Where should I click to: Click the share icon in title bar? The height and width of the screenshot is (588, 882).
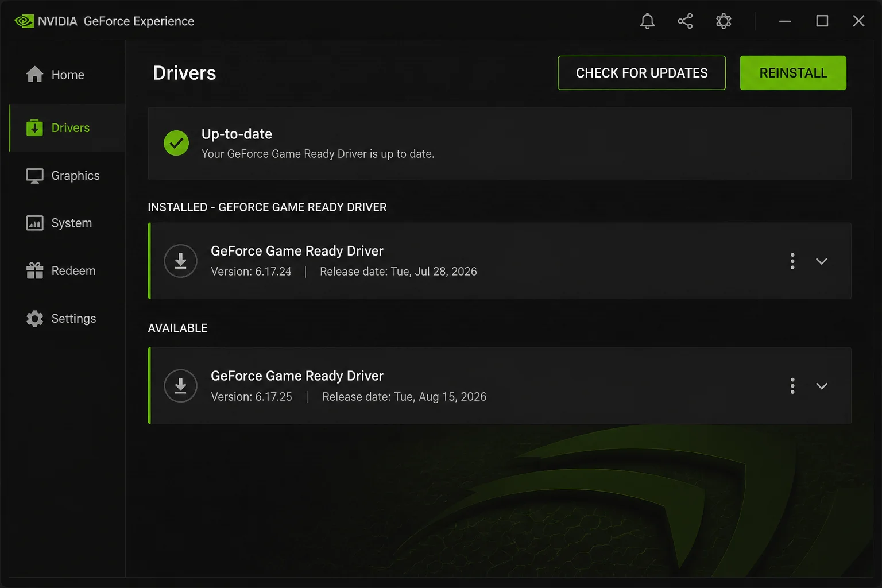coord(685,21)
